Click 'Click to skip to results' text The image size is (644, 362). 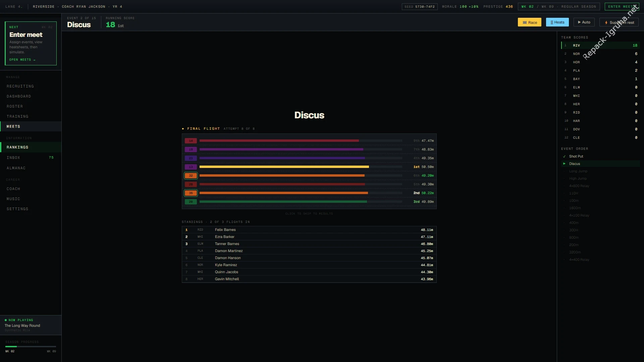[x=309, y=214]
